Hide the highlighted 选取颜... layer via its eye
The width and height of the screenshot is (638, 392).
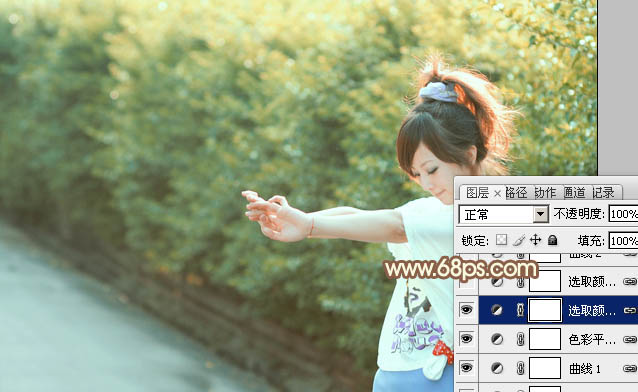[x=466, y=310]
